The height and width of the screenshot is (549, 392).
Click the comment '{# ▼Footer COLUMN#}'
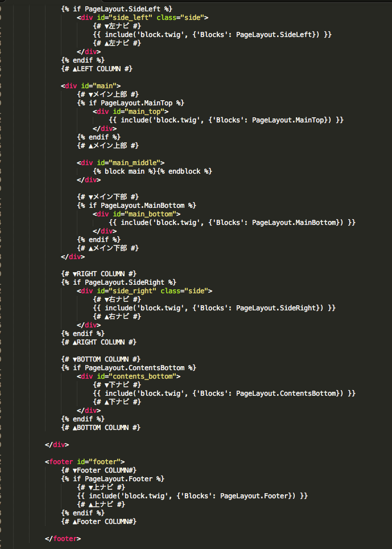coord(98,470)
